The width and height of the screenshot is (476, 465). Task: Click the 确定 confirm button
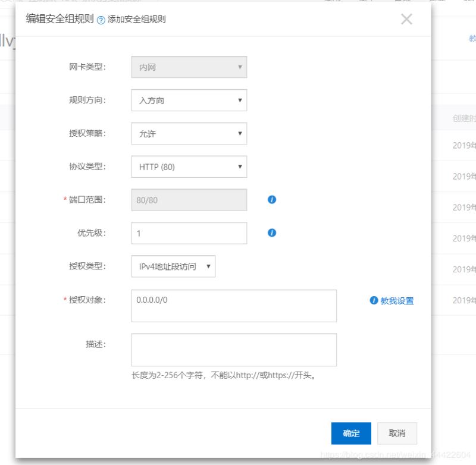[x=351, y=433]
